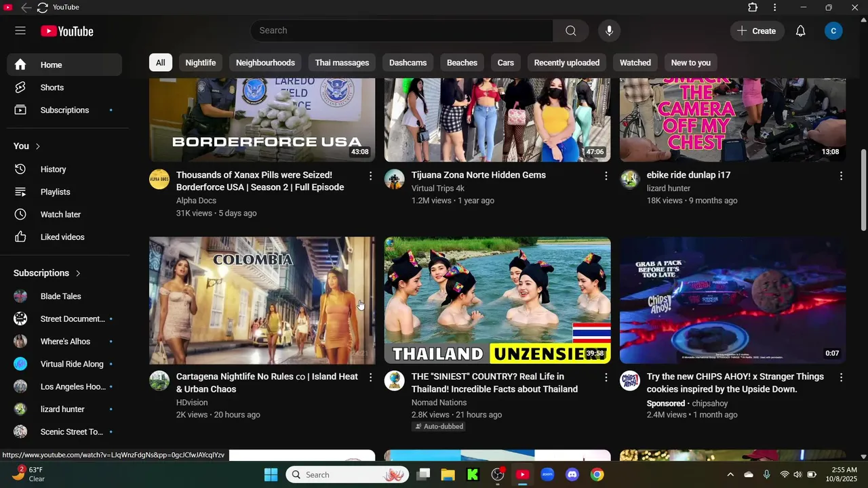868x488 pixels.
Task: Open Tijuana Zona Norte Hidden Gems title
Action: (x=479, y=175)
